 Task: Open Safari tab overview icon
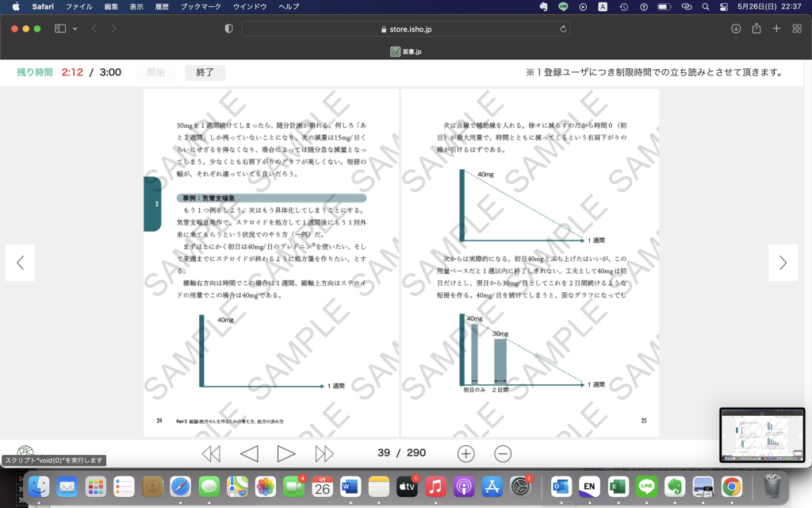tap(795, 29)
